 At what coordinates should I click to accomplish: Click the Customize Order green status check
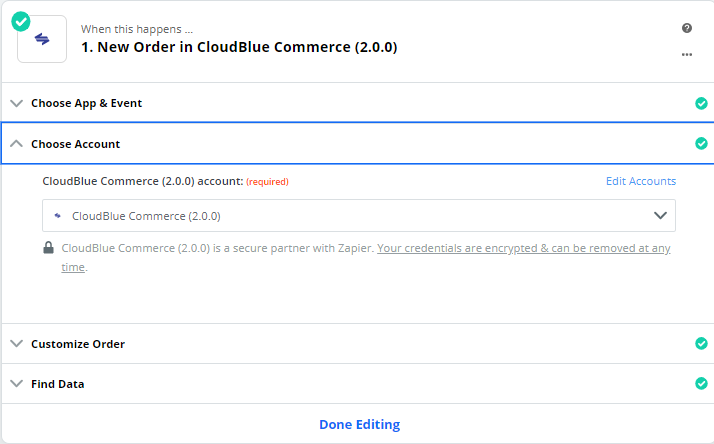point(701,343)
